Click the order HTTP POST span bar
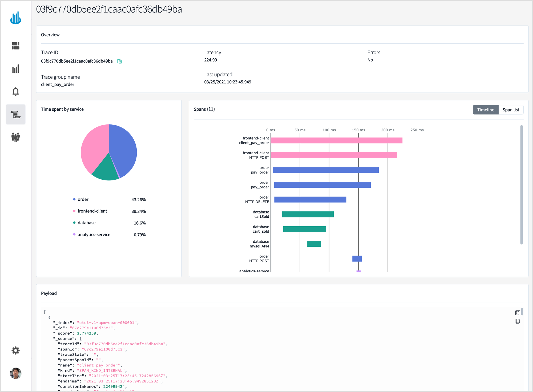This screenshot has height=392, width=533. pos(357,258)
